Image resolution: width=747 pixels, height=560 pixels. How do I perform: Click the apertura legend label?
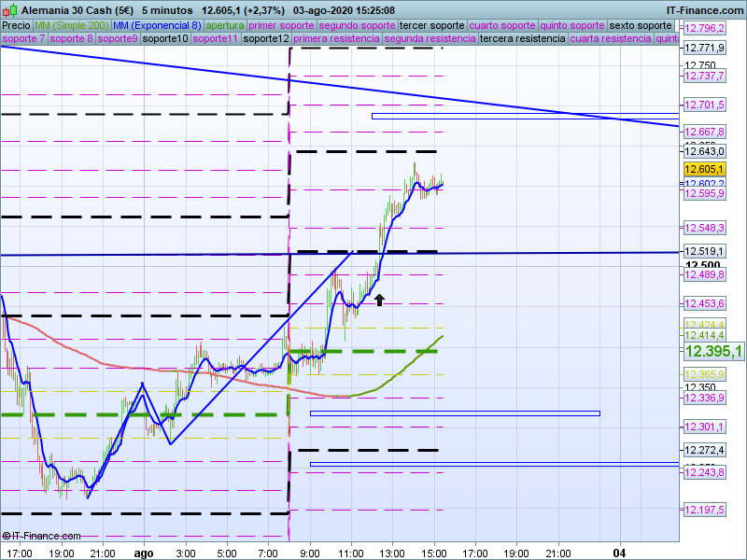[x=225, y=25]
